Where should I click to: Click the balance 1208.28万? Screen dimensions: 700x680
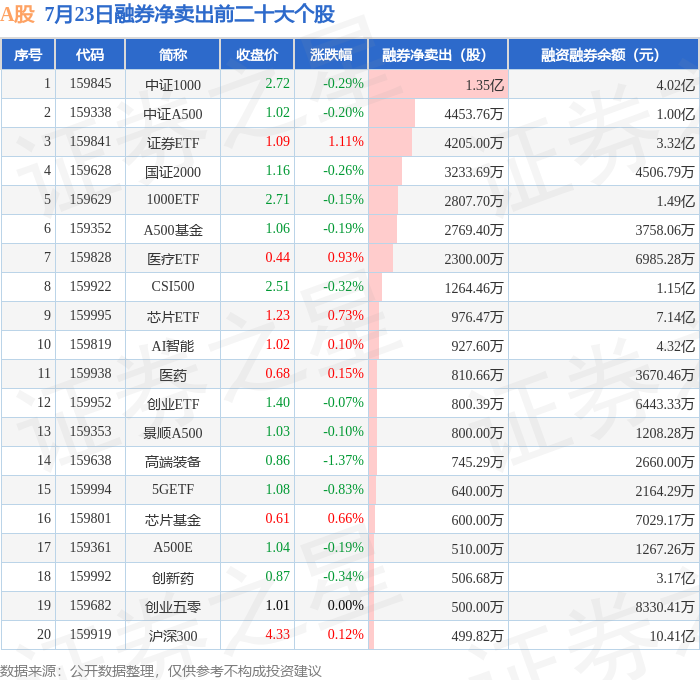coord(665,433)
